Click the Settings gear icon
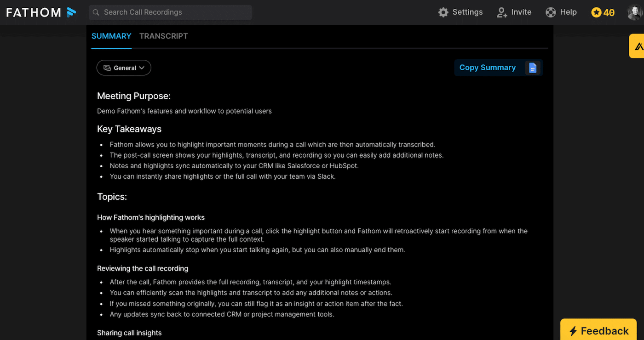Image resolution: width=644 pixels, height=340 pixels. point(443,12)
